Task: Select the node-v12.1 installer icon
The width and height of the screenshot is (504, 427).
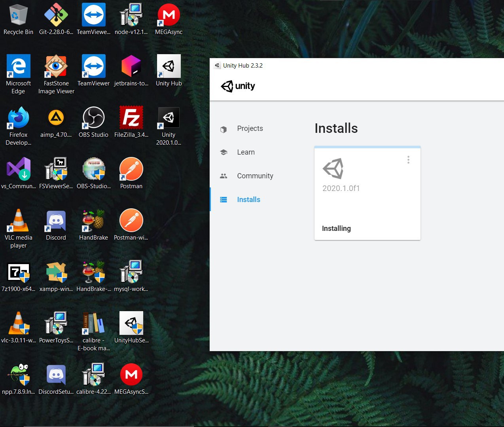Action: click(x=131, y=19)
